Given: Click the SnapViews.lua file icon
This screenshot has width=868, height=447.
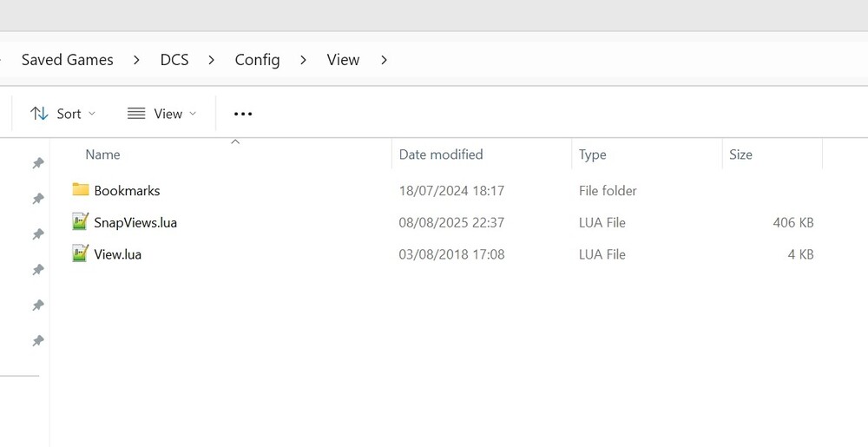Looking at the screenshot, I should (x=81, y=222).
